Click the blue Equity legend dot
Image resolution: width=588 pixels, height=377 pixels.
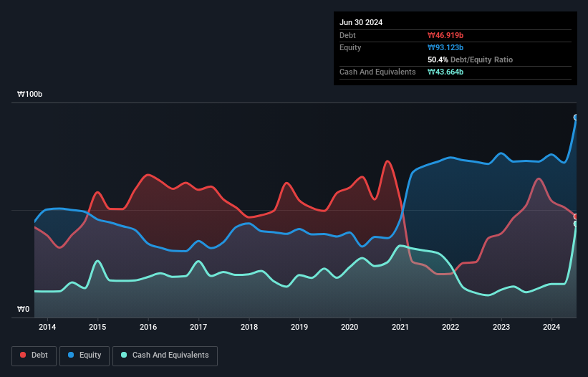[x=71, y=355]
